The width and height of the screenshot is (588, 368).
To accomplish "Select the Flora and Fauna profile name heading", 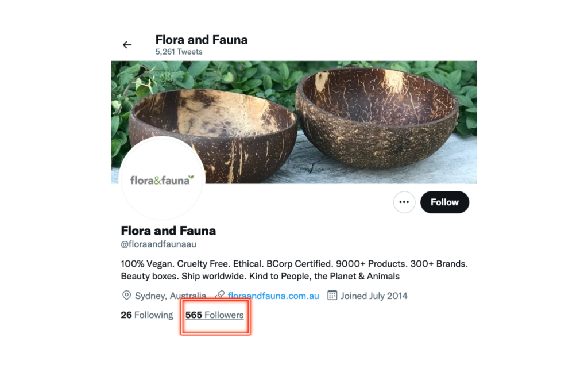I will click(168, 230).
